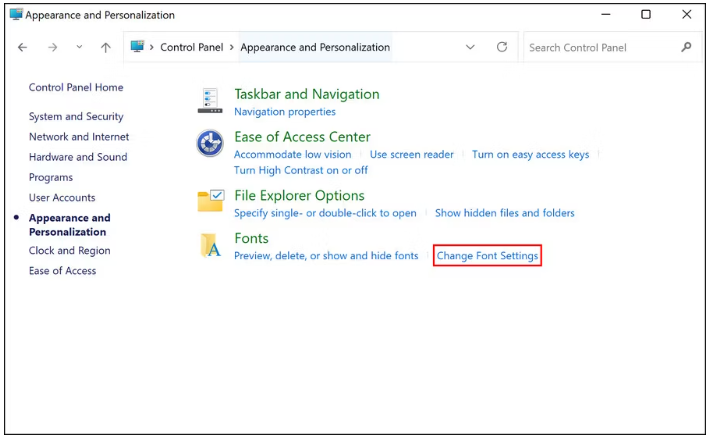Open File Explorer Options heading
Screen dimensions: 710x438
[299, 196]
